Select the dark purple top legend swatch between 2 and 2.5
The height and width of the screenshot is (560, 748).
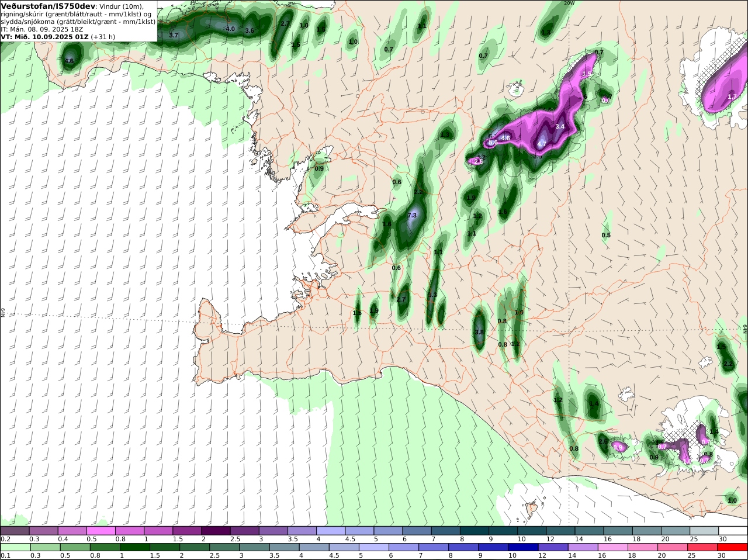tap(216, 531)
